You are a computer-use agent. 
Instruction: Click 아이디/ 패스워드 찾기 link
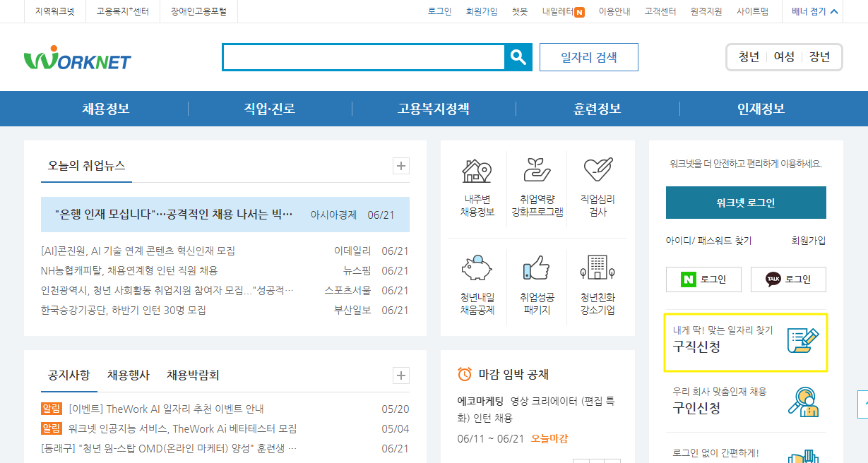click(709, 241)
